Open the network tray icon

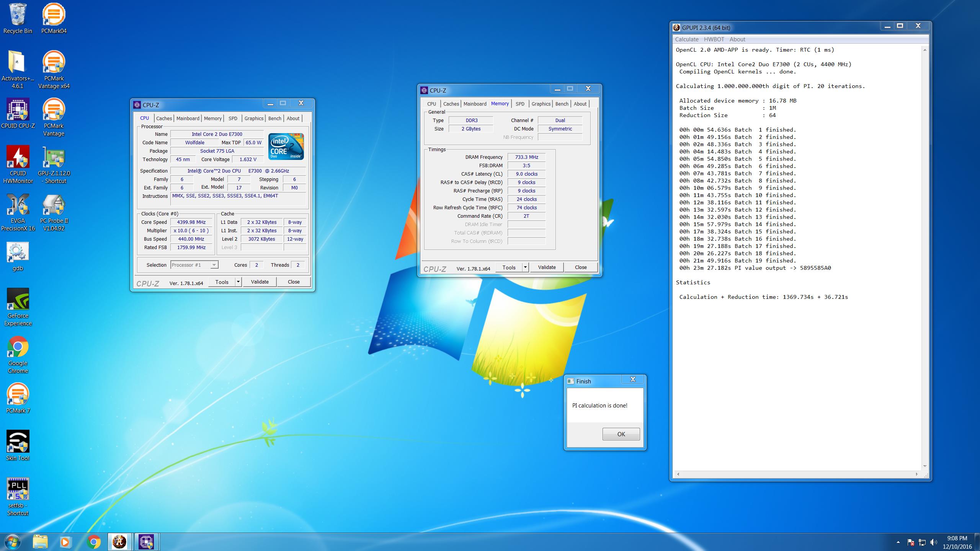tap(922, 542)
